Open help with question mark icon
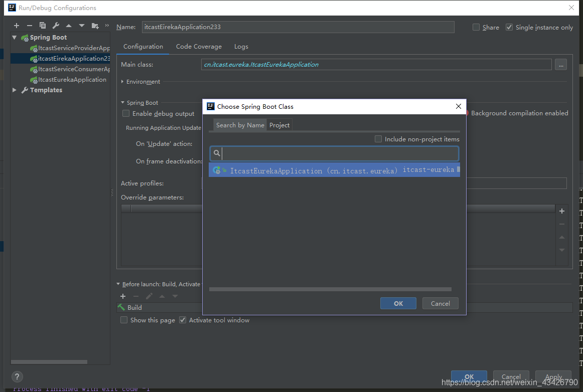The image size is (583, 392). pyautogui.click(x=17, y=377)
